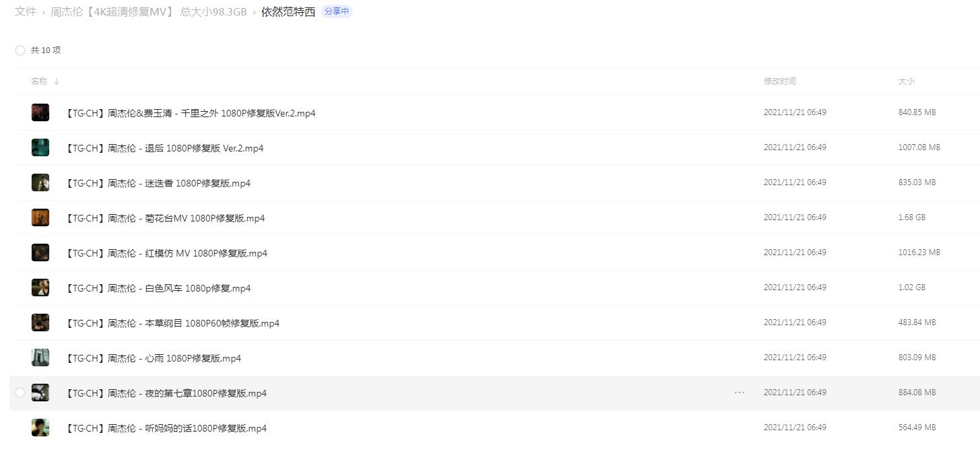The image size is (980, 474).
Task: Click the 退后 video thumbnail icon
Action: (x=40, y=147)
